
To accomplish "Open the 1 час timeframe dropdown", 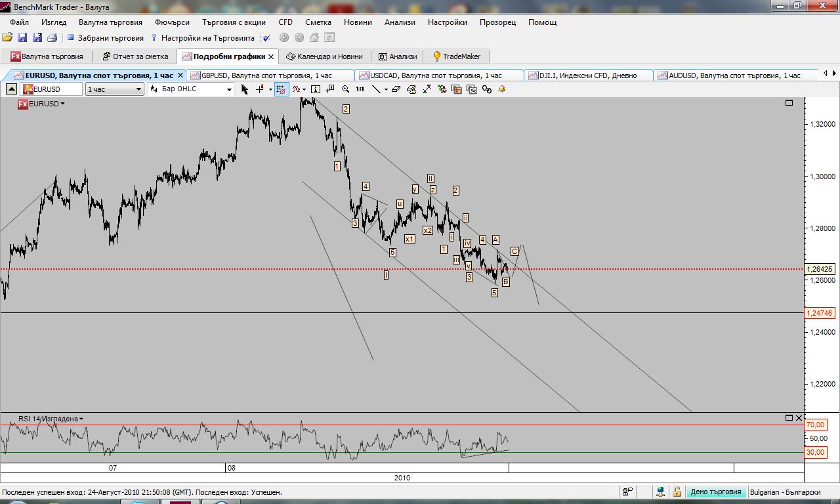I will tap(115, 89).
